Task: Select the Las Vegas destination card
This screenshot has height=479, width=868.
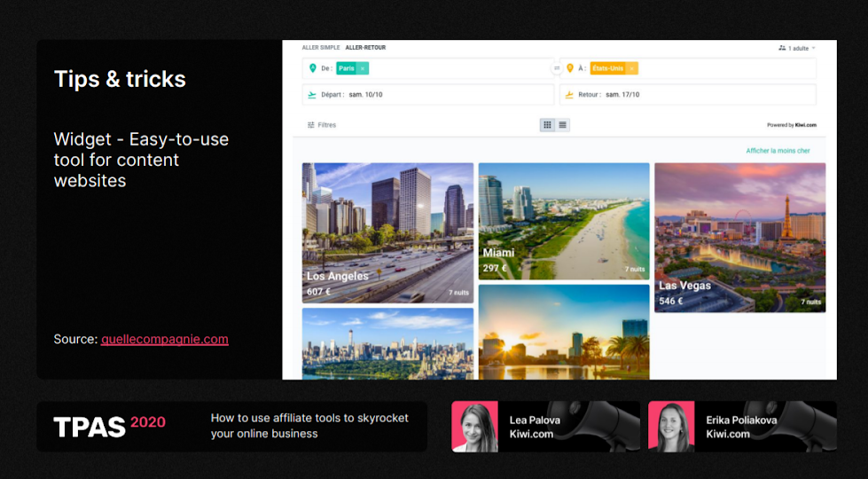Action: (x=739, y=237)
